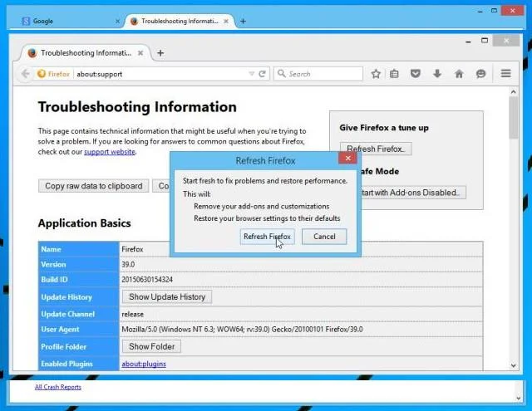This screenshot has height=411, width=532.
Task: Click the Firefox icon on front tab
Action: [32, 53]
